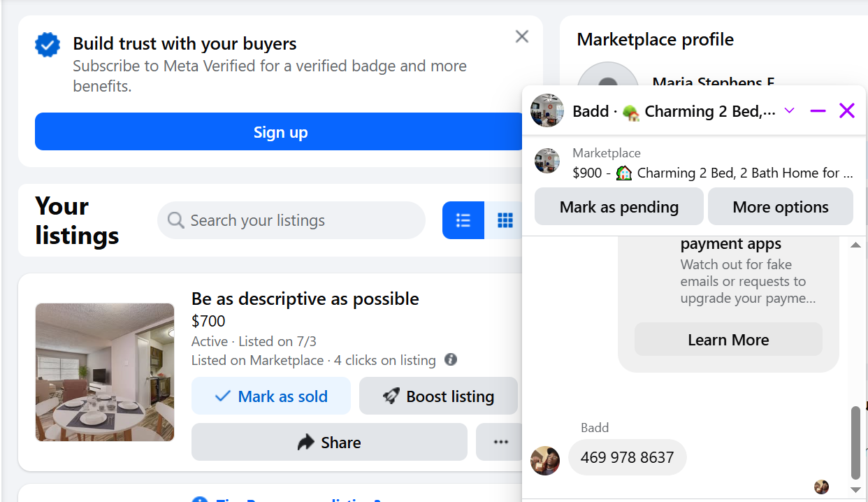
Task: Close the Badd chat window
Action: coord(847,110)
